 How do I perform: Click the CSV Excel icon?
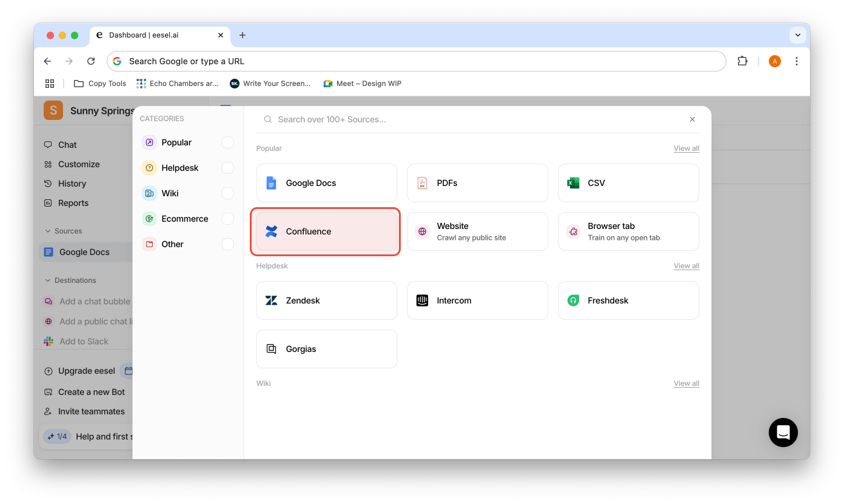coord(573,183)
